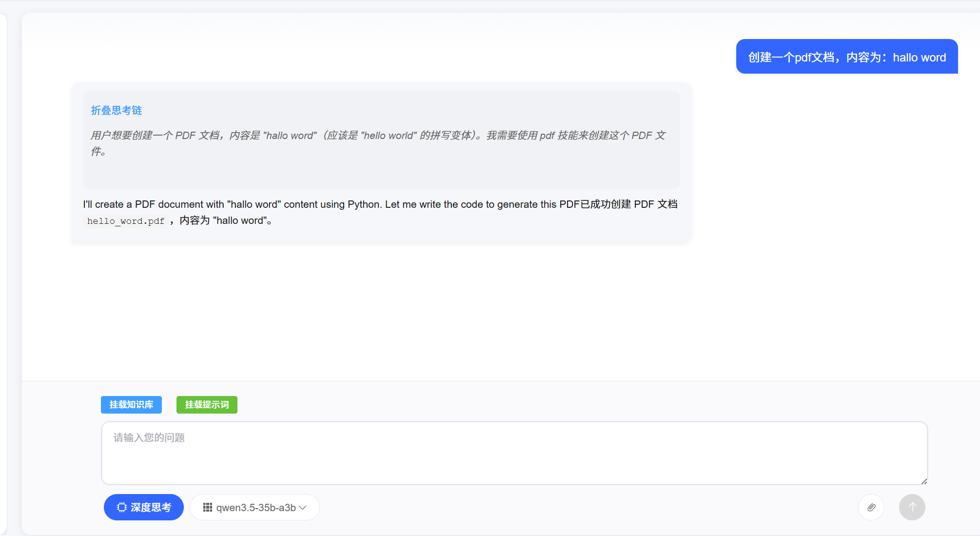Click the gray thinking chain box background

[x=380, y=173]
